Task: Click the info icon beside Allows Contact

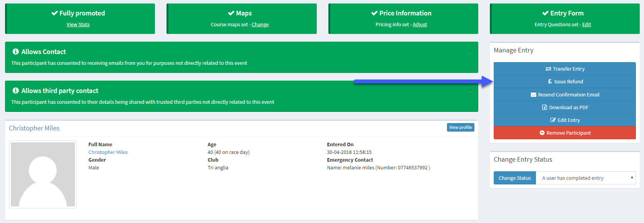Action: pyautogui.click(x=16, y=52)
